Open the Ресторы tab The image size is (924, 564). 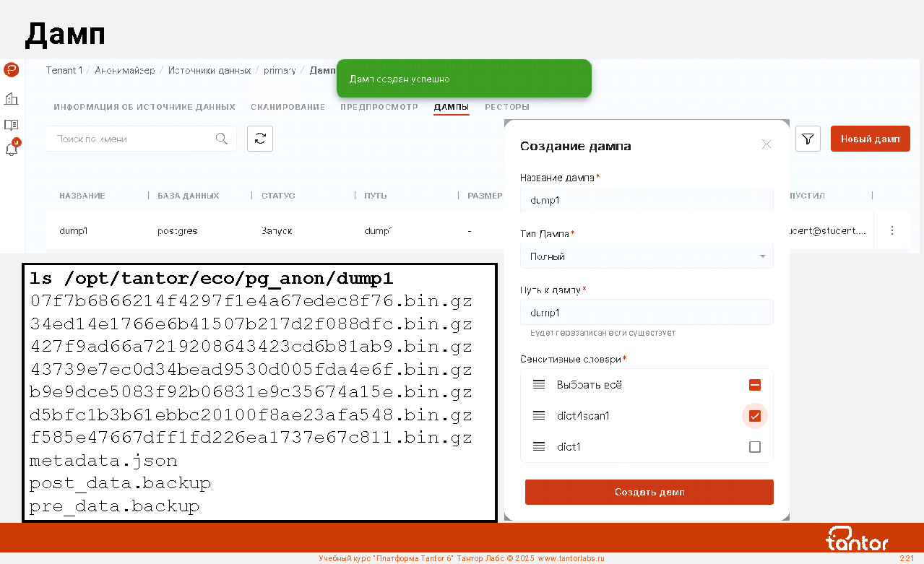point(507,107)
